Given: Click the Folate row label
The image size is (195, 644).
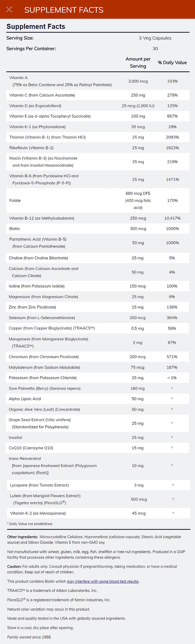Looking at the screenshot, I should click(15, 200).
